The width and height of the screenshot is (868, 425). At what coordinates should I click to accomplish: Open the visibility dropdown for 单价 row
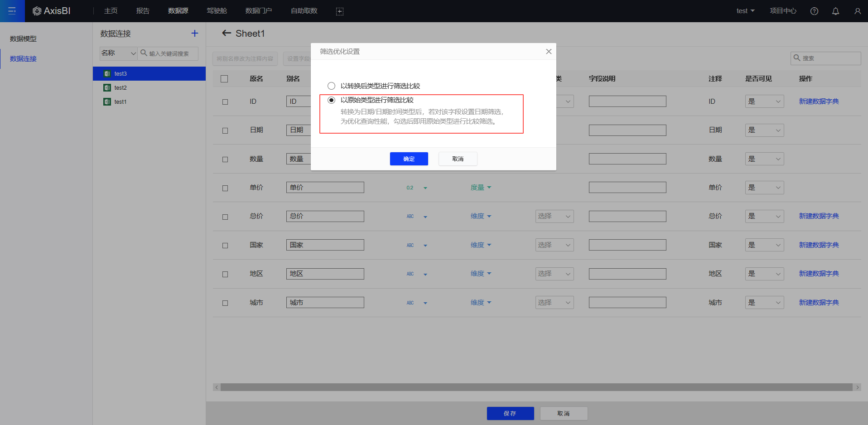pos(764,188)
